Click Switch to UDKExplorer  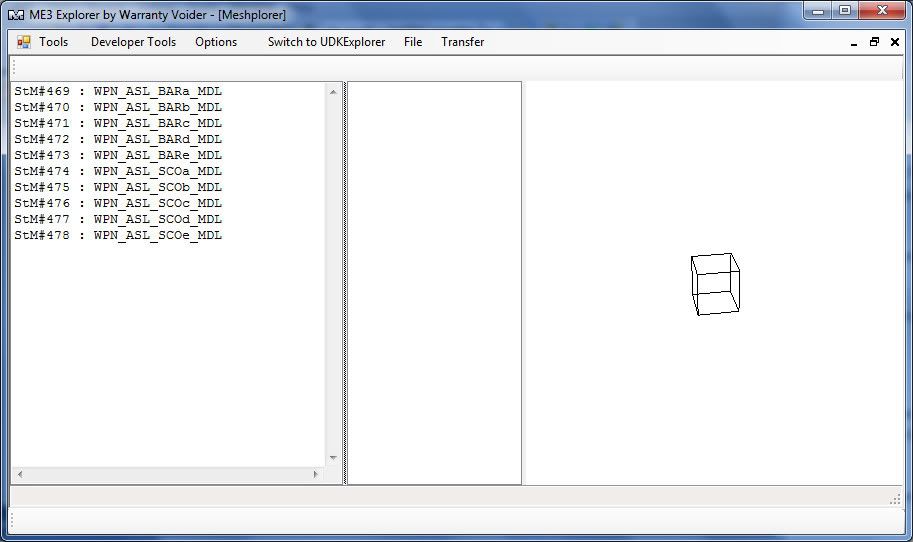pos(326,42)
